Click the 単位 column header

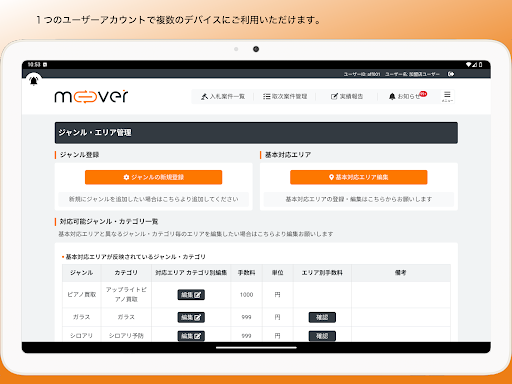[x=278, y=273]
